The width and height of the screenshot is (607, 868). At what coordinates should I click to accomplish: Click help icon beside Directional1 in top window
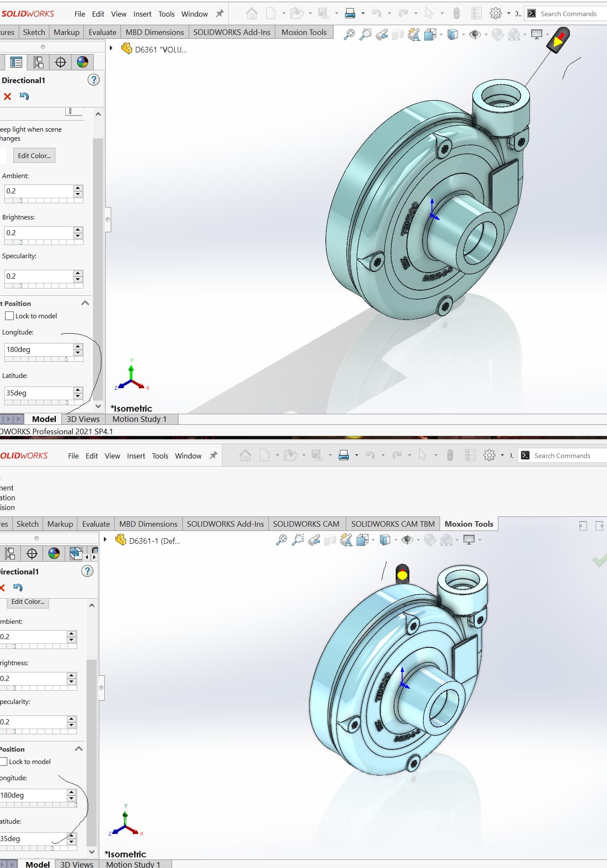point(93,80)
